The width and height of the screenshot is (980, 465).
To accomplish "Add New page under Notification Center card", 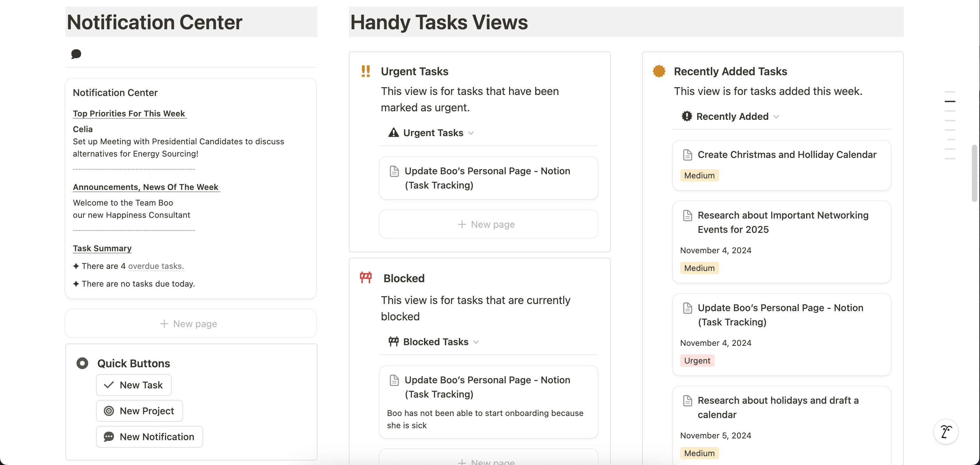I will coord(191,323).
